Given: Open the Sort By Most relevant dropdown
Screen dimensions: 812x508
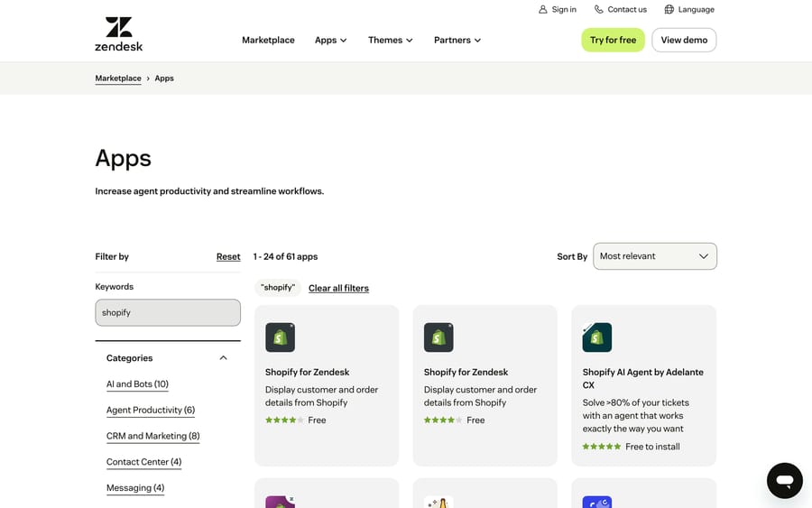Looking at the screenshot, I should (x=655, y=256).
